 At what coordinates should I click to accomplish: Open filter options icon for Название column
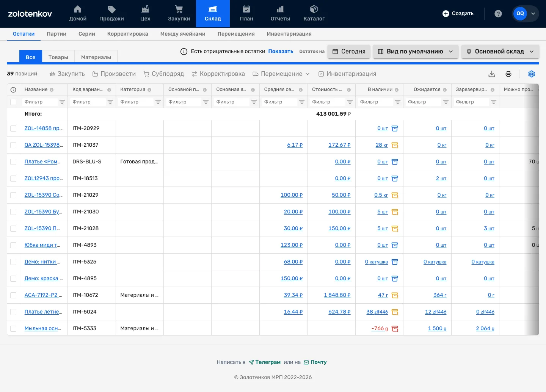(62, 102)
